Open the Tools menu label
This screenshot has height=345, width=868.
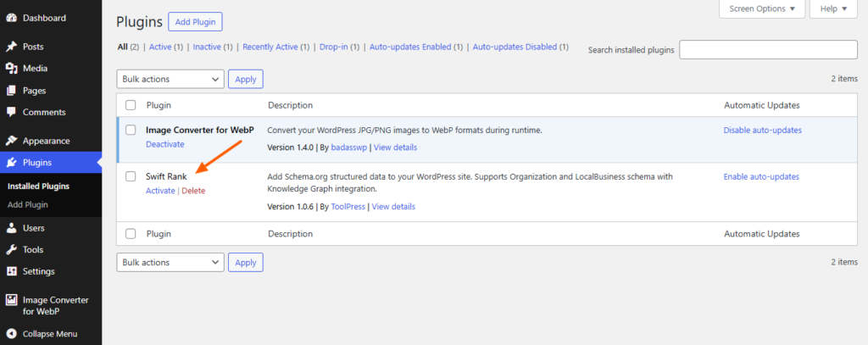[x=33, y=249]
